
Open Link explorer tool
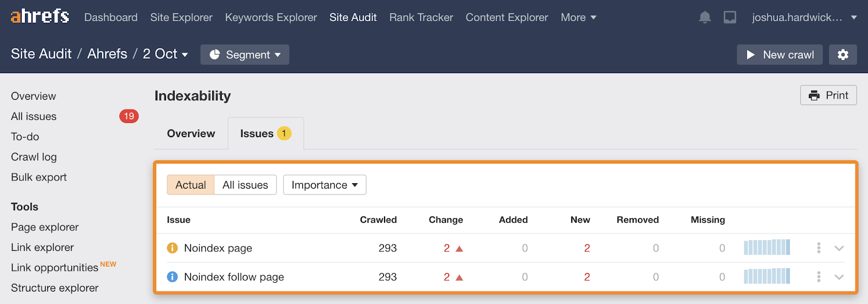click(42, 247)
